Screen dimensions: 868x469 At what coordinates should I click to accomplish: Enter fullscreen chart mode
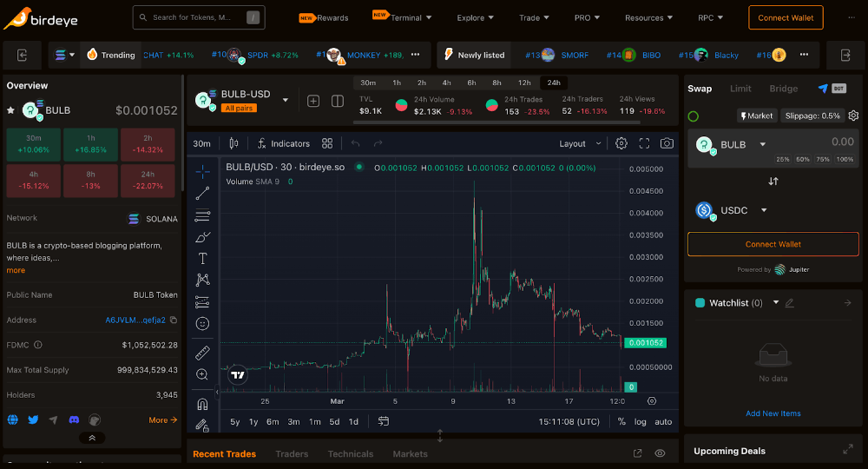(644, 143)
